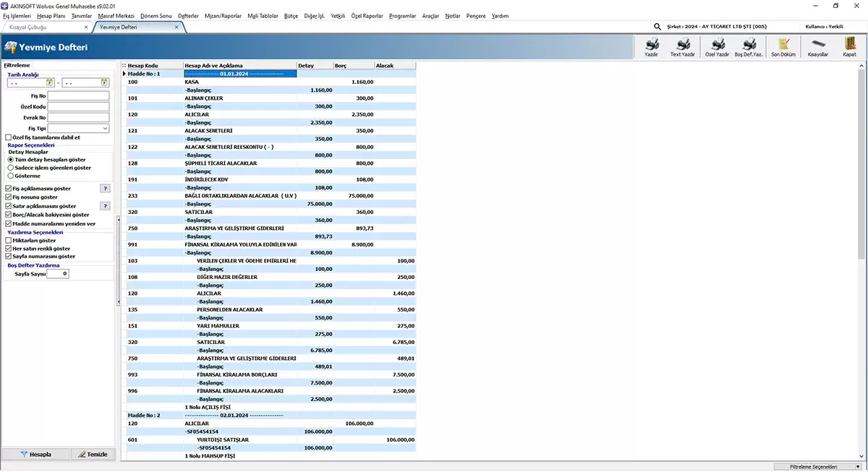Click inside the Fiş No field
The image size is (868, 472).
pos(78,95)
